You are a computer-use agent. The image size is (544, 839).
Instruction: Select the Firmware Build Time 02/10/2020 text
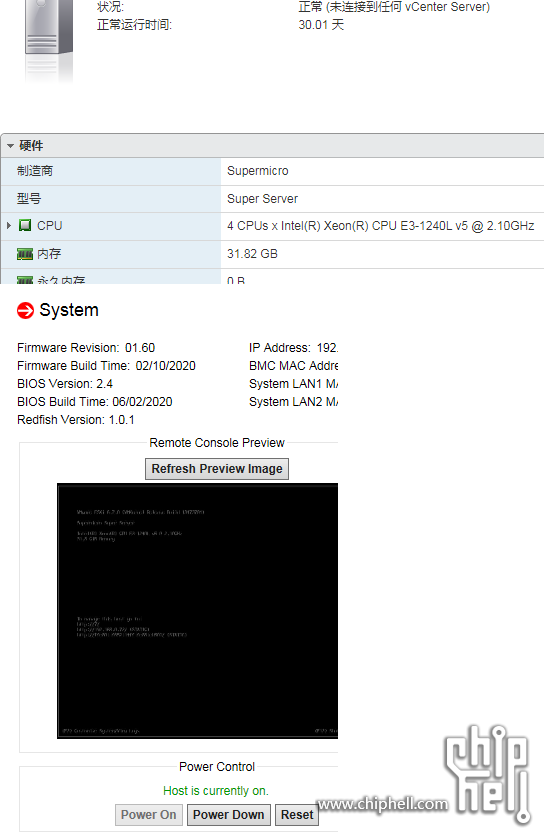coord(106,365)
